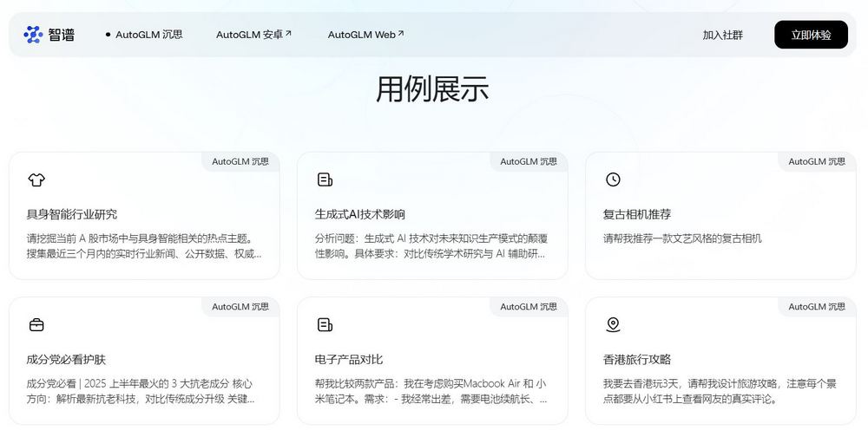Click the 立即体验 button
The width and height of the screenshot is (868, 437).
point(811,35)
